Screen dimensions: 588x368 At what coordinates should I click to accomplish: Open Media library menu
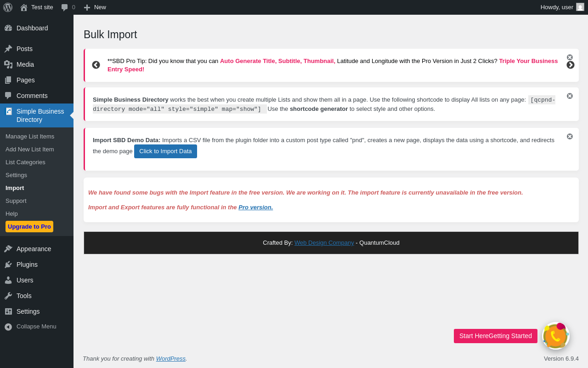[37, 64]
